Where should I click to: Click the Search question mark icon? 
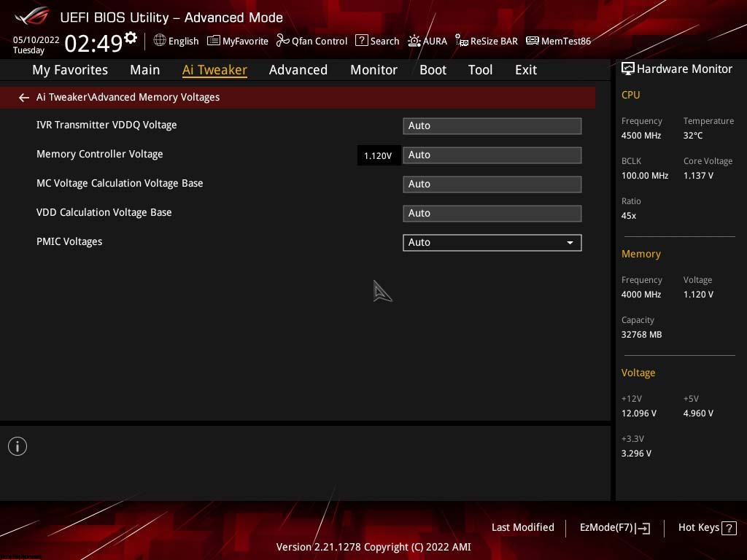point(362,41)
